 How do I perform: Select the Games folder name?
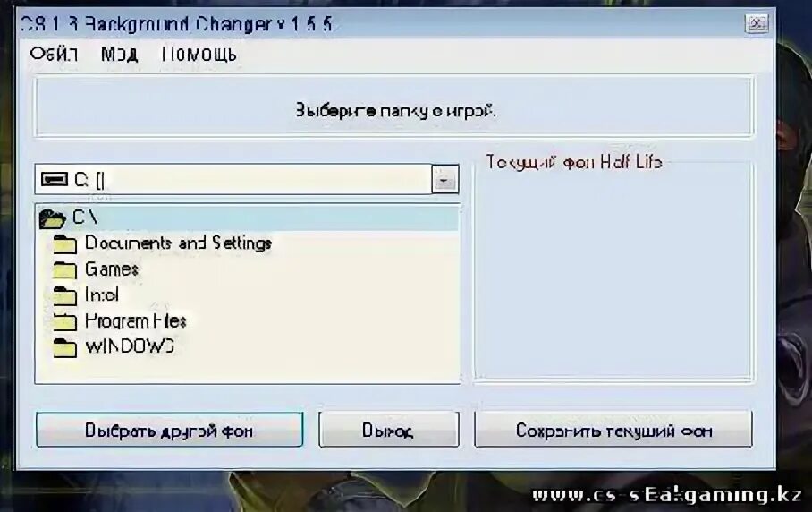pyautogui.click(x=112, y=269)
